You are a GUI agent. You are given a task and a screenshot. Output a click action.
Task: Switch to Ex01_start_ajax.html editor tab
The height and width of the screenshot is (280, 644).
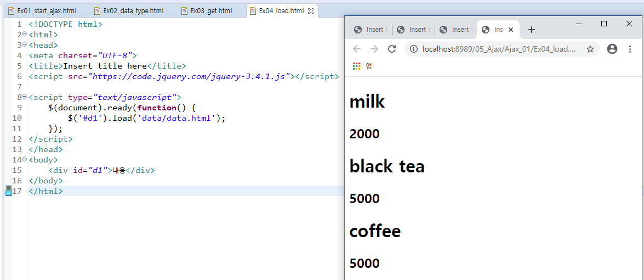[x=42, y=10]
